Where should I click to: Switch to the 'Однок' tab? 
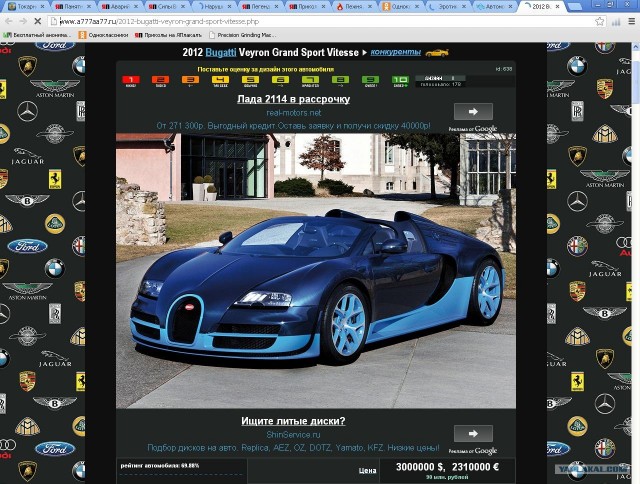click(x=399, y=7)
